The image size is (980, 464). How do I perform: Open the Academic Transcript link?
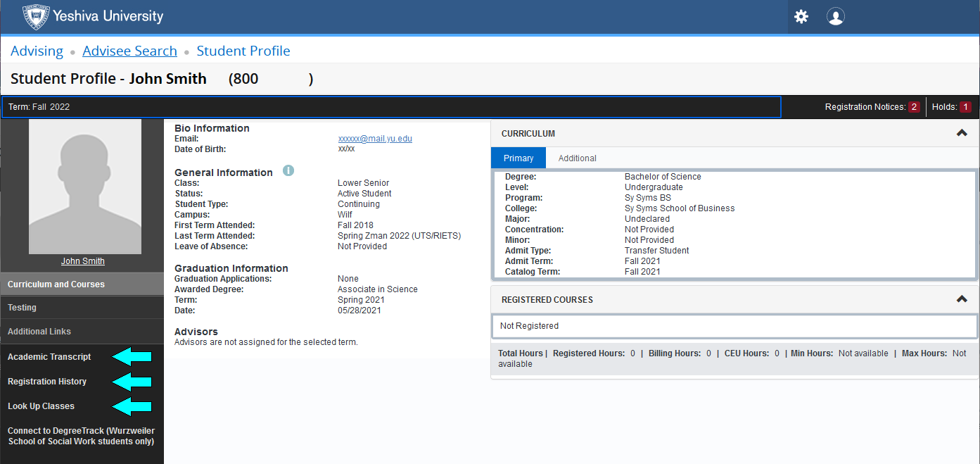[x=49, y=357]
